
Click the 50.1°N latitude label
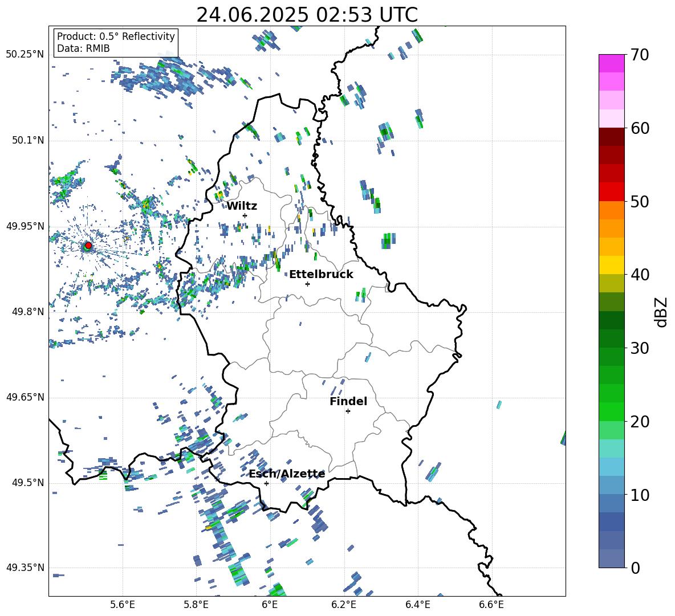(x=28, y=140)
